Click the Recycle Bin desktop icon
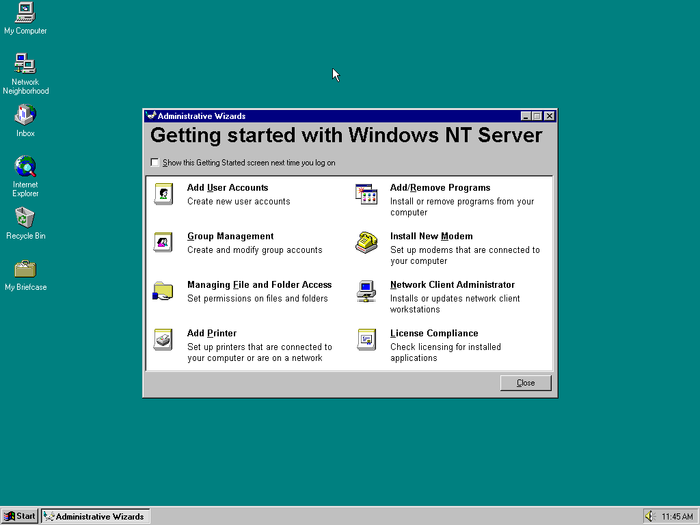The height and width of the screenshot is (525, 700). pyautogui.click(x=25, y=218)
